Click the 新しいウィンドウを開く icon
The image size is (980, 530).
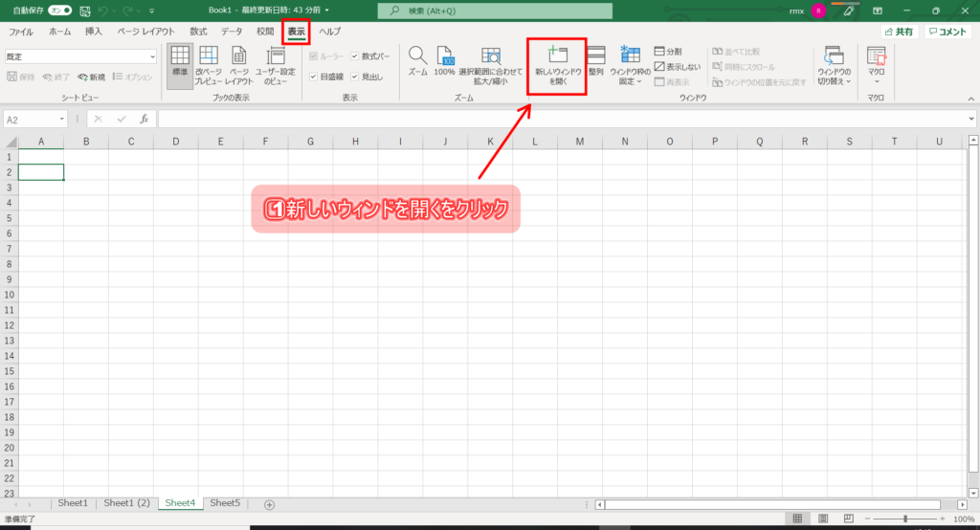point(556,65)
